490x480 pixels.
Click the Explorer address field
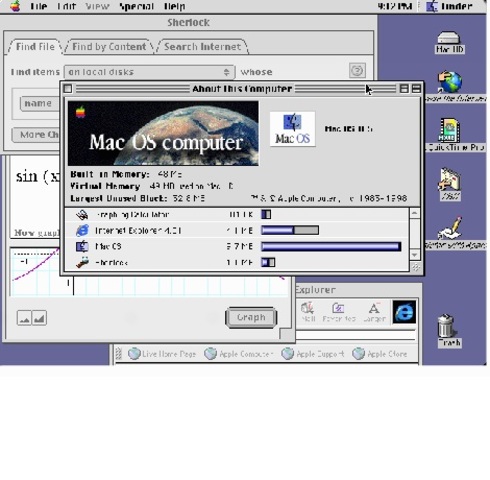click(x=355, y=335)
